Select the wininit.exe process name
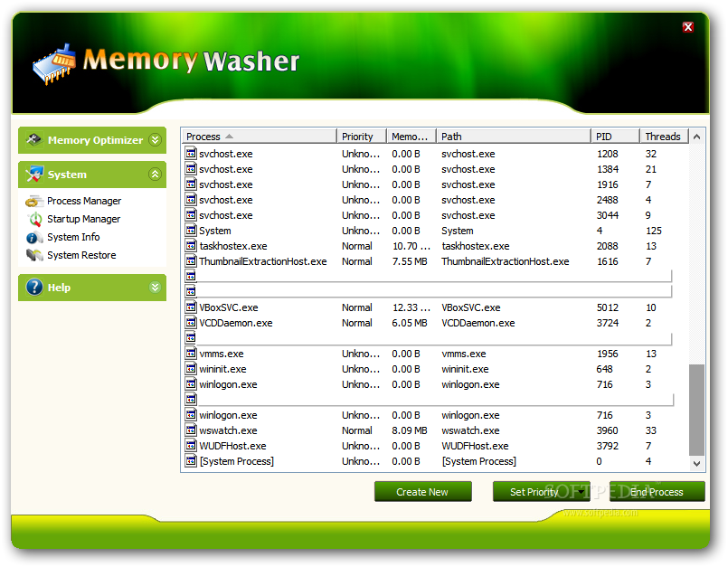The height and width of the screenshot is (567, 728). point(222,369)
